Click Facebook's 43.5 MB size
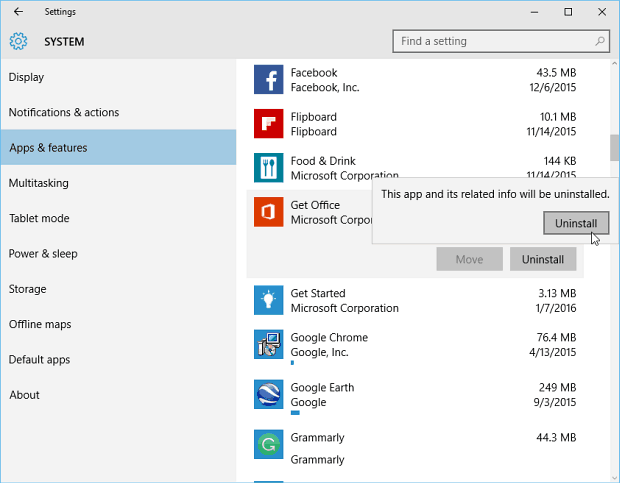This screenshot has width=620, height=483. 556,73
